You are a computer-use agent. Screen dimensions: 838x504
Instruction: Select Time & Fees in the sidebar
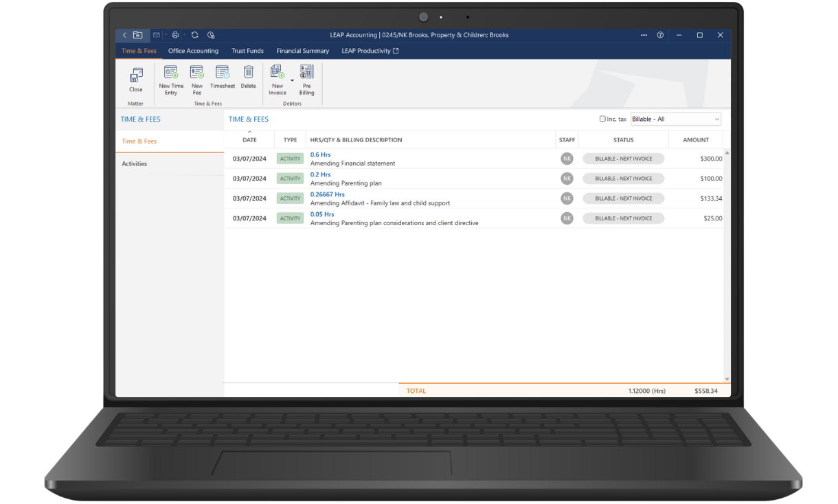170,141
